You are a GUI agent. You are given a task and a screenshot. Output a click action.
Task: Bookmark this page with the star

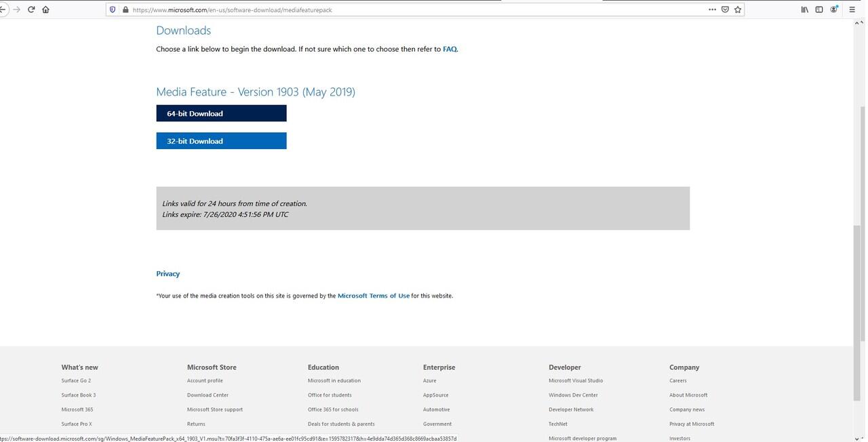coord(738,9)
